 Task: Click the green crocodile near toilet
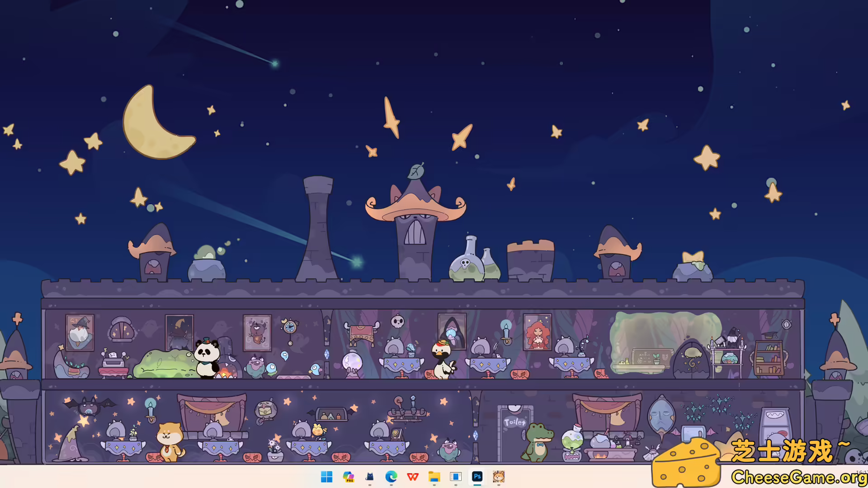(x=538, y=441)
